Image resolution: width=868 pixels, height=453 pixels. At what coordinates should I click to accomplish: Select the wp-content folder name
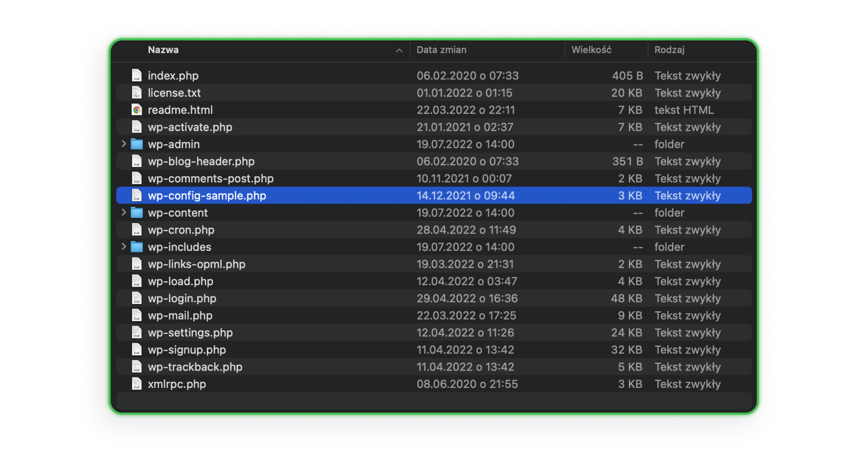tap(178, 213)
